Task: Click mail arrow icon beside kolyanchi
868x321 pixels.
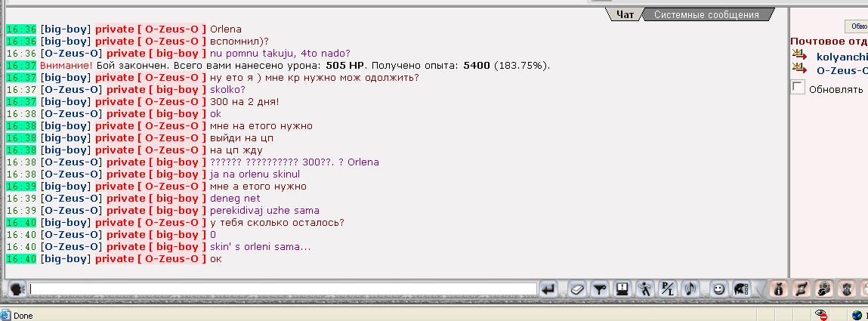Action: [799, 54]
